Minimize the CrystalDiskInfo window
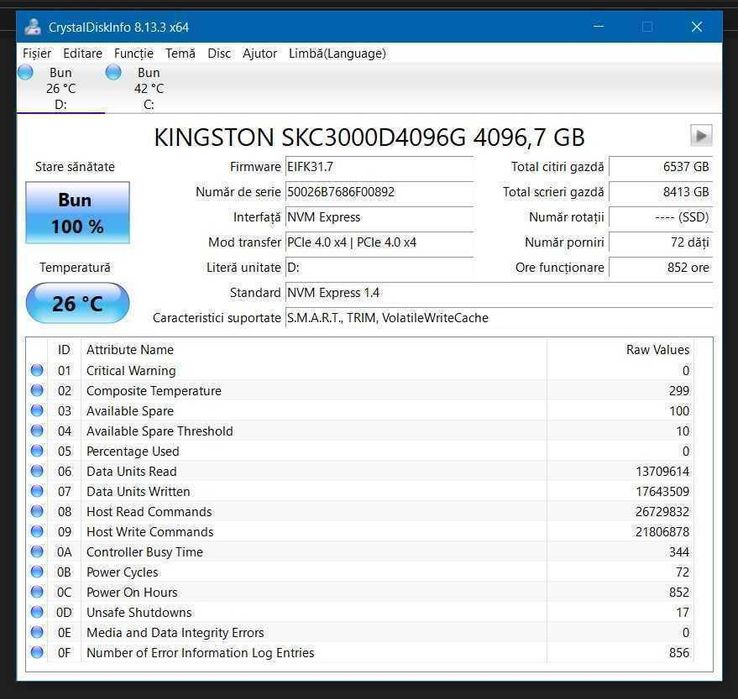738x699 pixels. tap(599, 26)
